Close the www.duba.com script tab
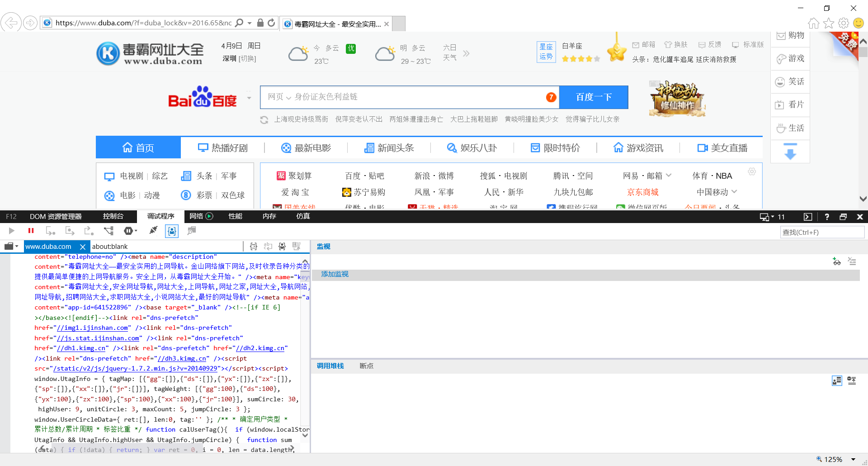This screenshot has height=466, width=868. click(83, 247)
